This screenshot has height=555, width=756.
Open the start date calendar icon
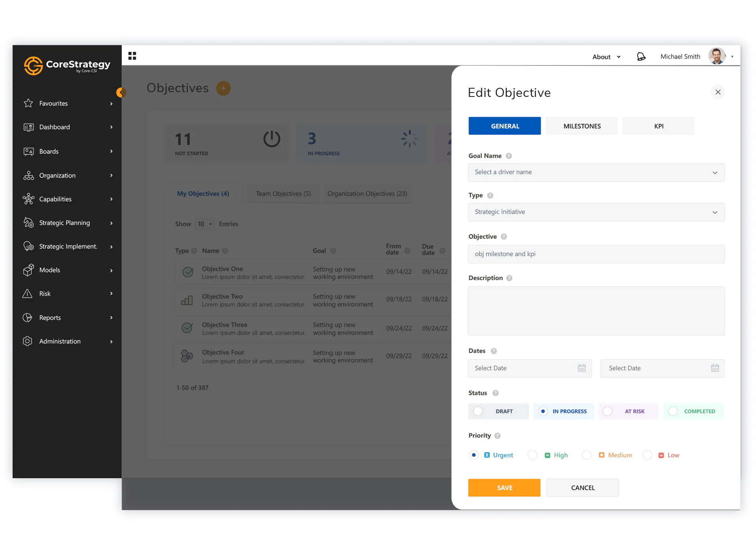[582, 368]
